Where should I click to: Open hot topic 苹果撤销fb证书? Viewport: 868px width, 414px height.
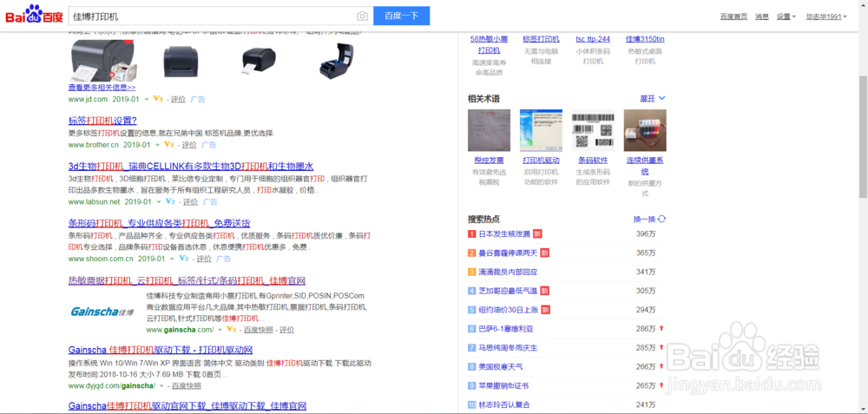tap(503, 385)
